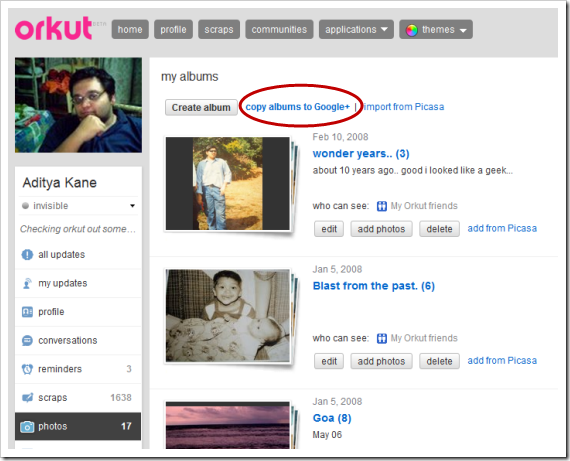This screenshot has width=570, height=461.
Task: Click the Aditya Kane name heading
Action: pos(60,183)
